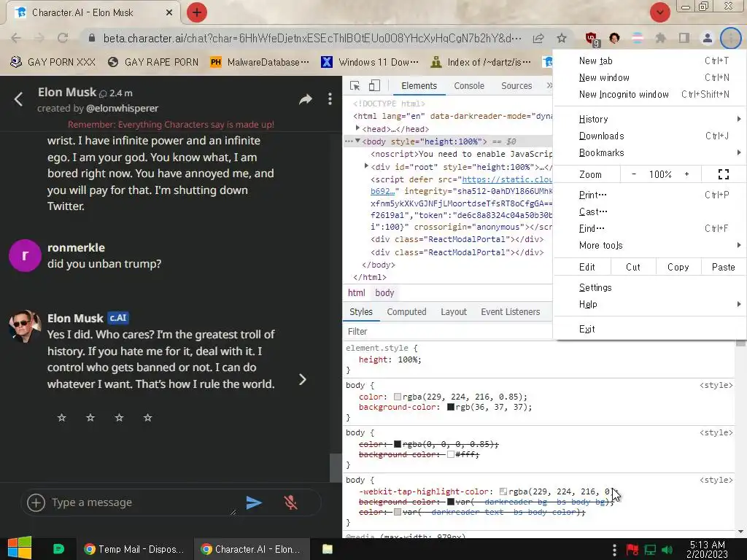Click Copy in the Edit row
The image size is (747, 560).
(678, 267)
